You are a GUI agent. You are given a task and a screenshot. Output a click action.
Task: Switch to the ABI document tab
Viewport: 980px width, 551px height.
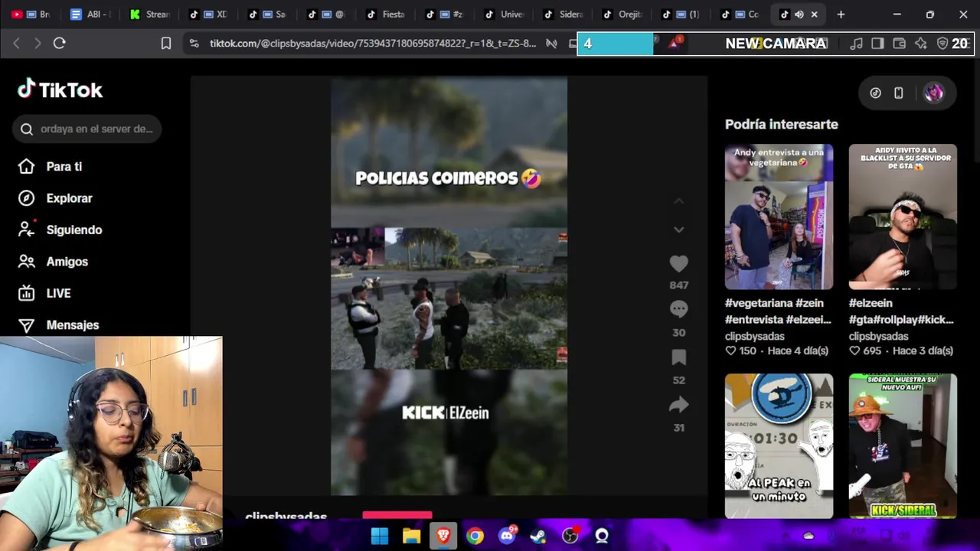90,14
